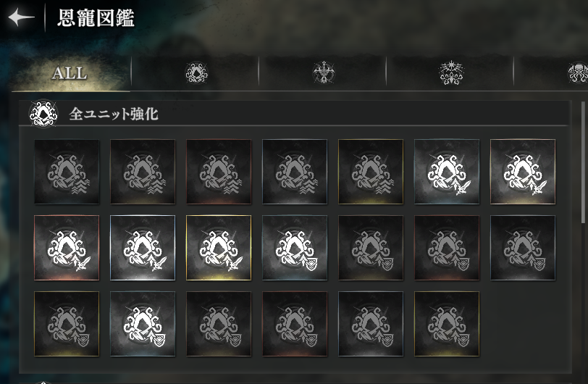Pick the yellow-bordered locked shield blessing starting bottom row
This screenshot has width=588, height=384.
[67, 324]
